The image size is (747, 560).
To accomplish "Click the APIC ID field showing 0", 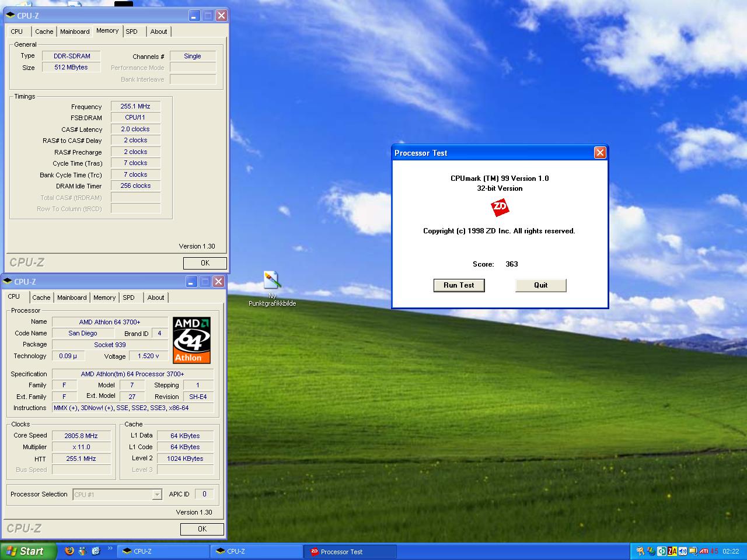I will [x=204, y=494].
